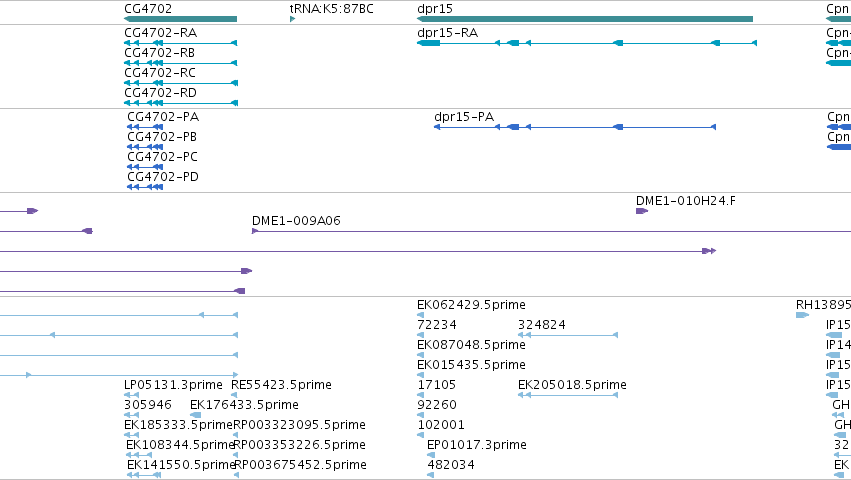
Task: Select the DME1-009A06 feature label
Action: point(296,221)
